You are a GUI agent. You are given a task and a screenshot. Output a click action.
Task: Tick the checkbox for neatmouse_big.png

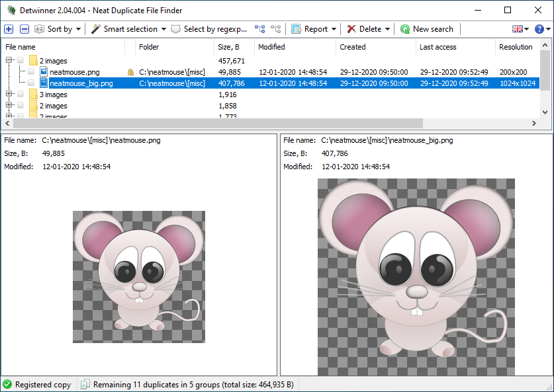click(x=31, y=83)
